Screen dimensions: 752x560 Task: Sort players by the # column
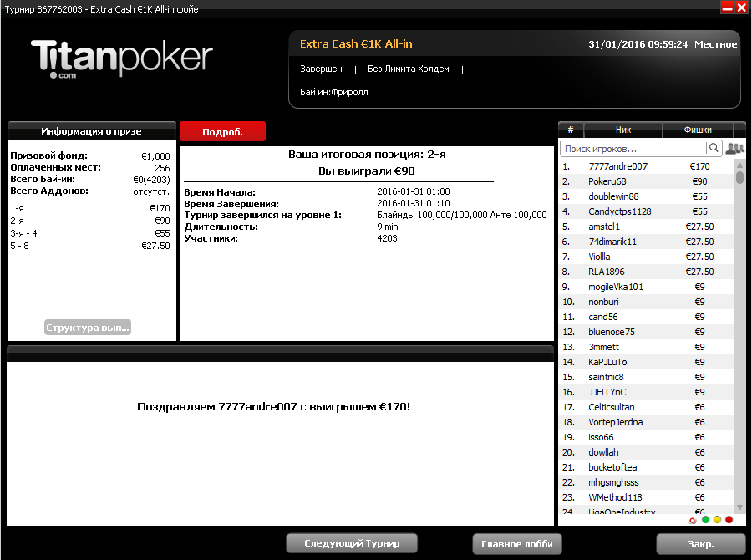pyautogui.click(x=571, y=130)
